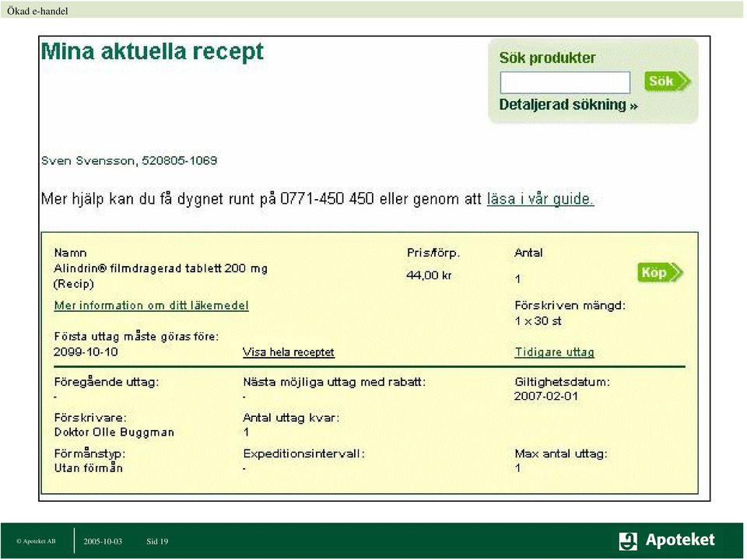
Task: Click drug name Alindrin filmdragerad tablett 200 mg
Action: point(160,268)
